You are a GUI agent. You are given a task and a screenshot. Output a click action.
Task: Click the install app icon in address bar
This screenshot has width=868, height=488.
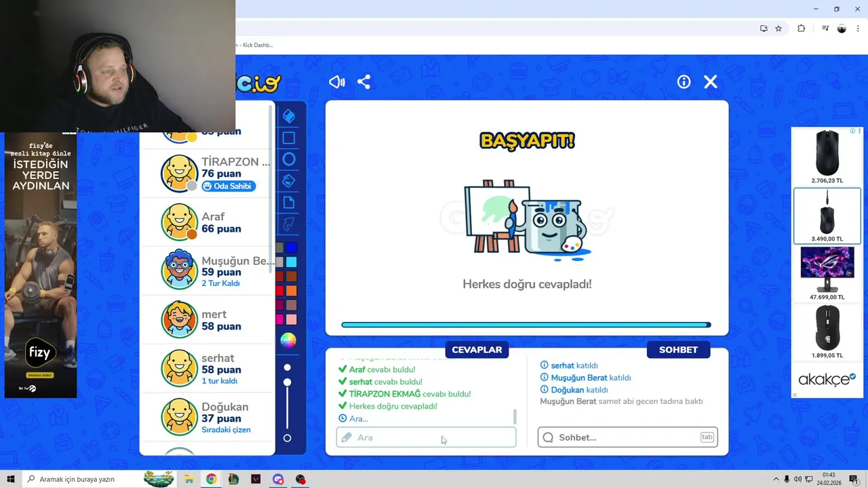[x=764, y=28]
